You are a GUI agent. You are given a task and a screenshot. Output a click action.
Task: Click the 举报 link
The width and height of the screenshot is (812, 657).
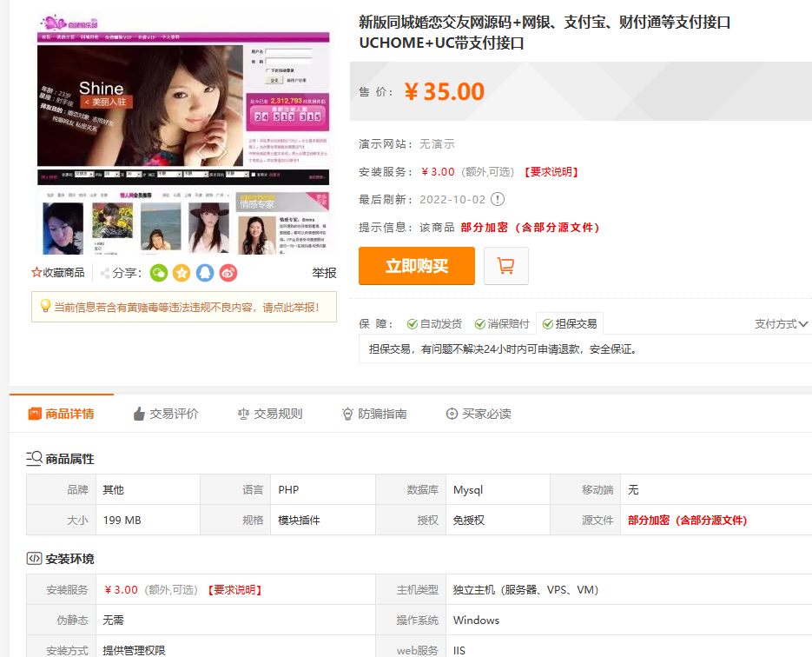click(x=324, y=273)
